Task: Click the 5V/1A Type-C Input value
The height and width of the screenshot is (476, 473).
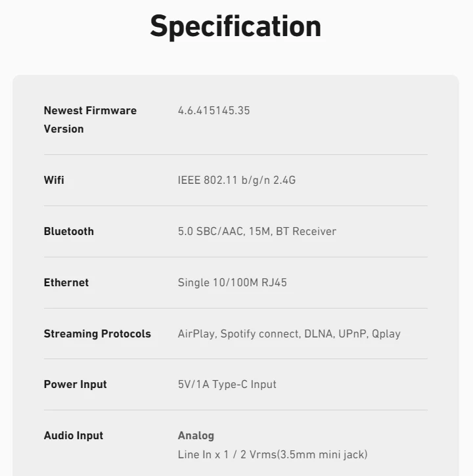Action: click(x=227, y=384)
